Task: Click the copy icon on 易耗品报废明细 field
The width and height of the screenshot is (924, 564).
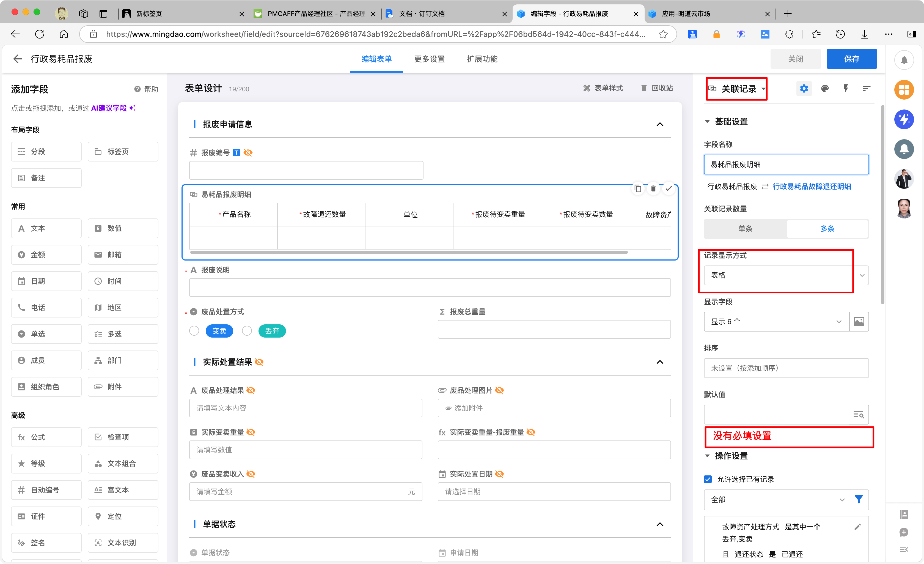Action: (x=637, y=188)
